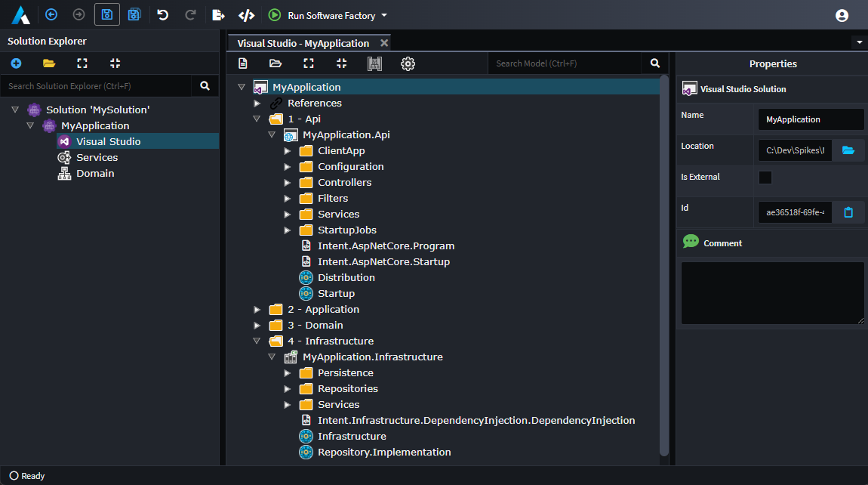Select Intent.AspNetCore.Program template output
Screen dimensions: 868x485
pyautogui.click(x=386, y=246)
